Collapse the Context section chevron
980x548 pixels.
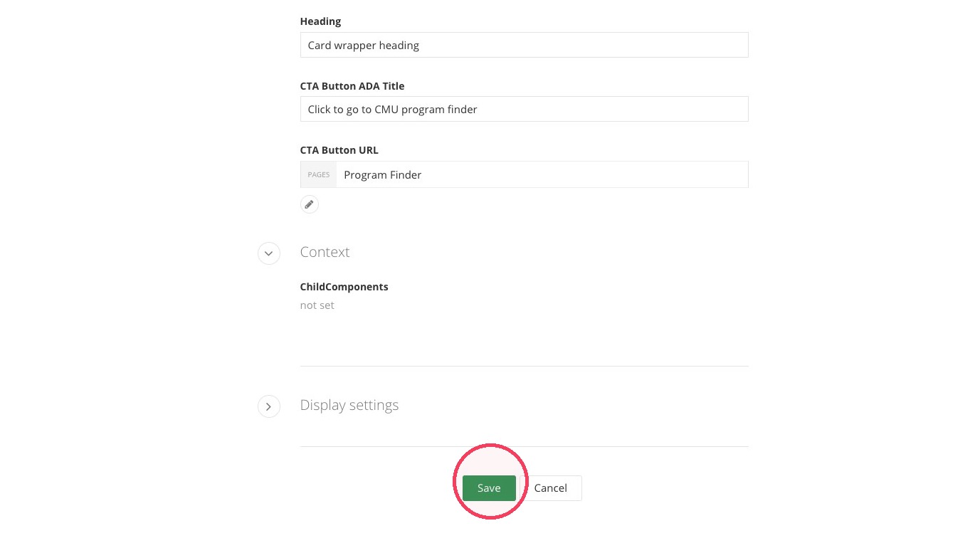(268, 253)
